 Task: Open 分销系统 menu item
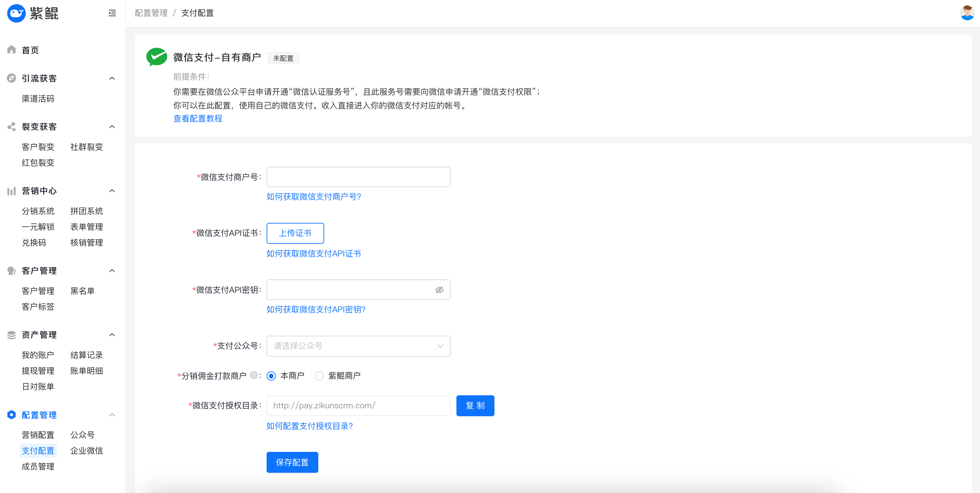(38, 211)
